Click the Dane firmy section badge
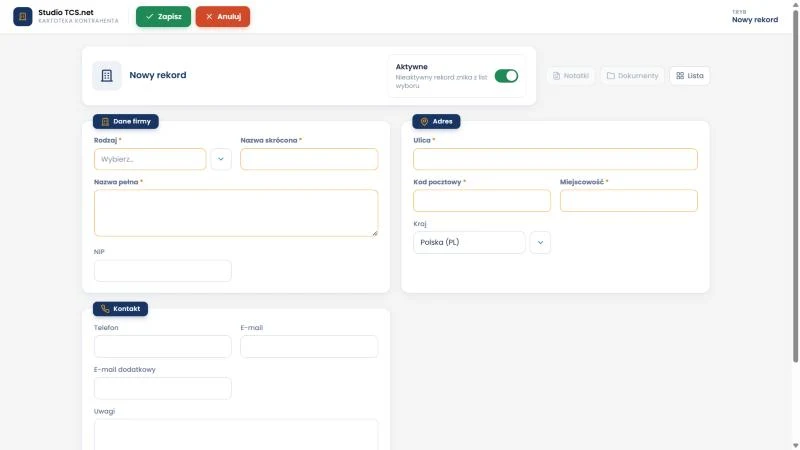This screenshot has height=450, width=800. (126, 121)
